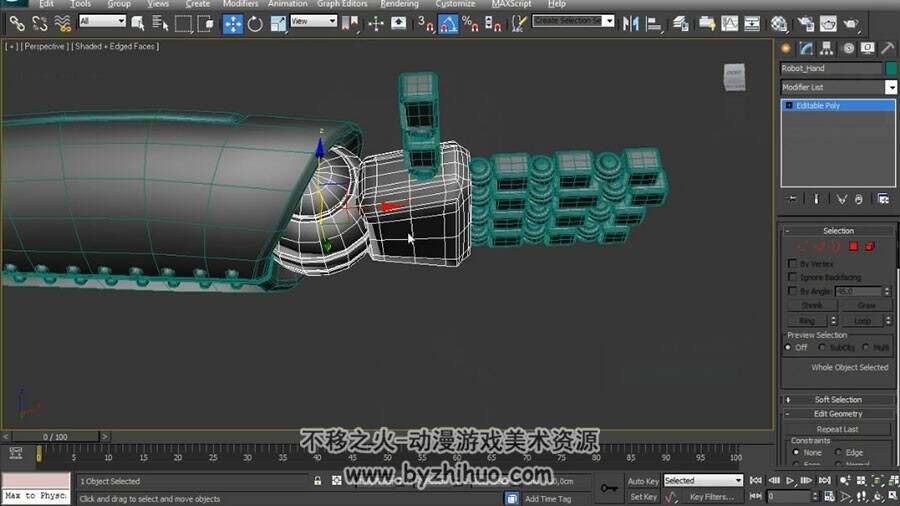Open the reference coordinate View dropdown
Image resolution: width=900 pixels, height=506 pixels.
(x=313, y=21)
